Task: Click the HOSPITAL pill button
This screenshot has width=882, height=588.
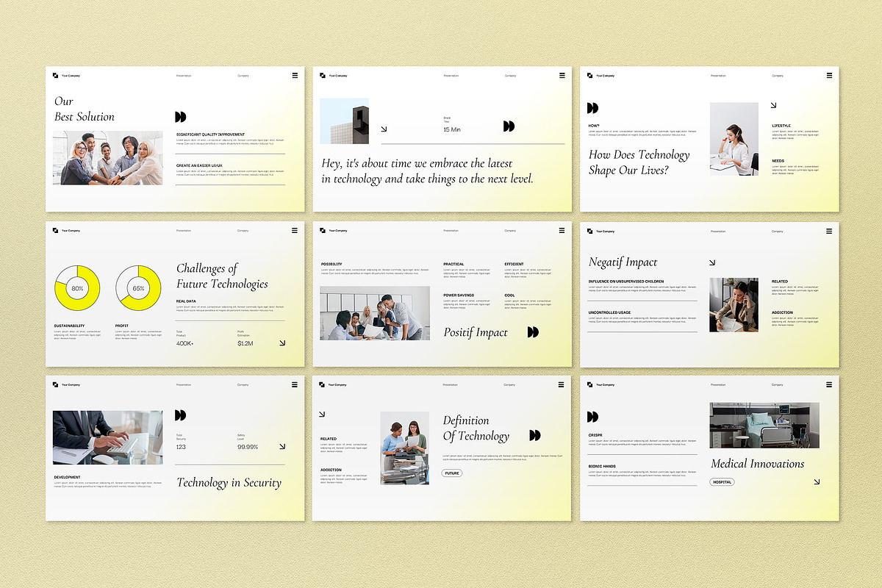Action: pos(722,482)
